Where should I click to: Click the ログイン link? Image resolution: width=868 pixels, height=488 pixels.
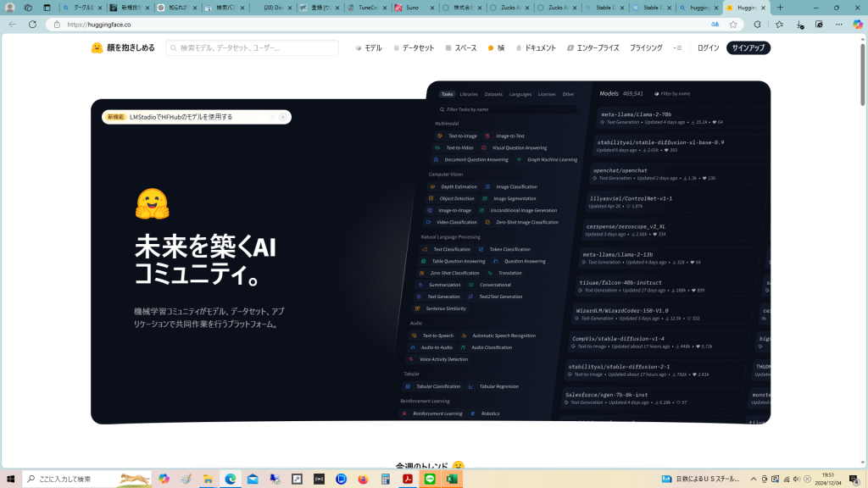pyautogui.click(x=708, y=48)
